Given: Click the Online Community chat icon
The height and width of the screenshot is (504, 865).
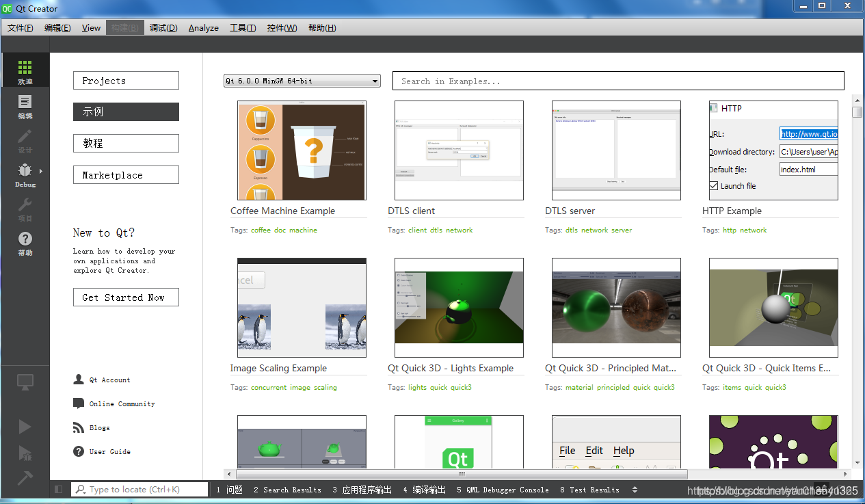Looking at the screenshot, I should [x=79, y=403].
